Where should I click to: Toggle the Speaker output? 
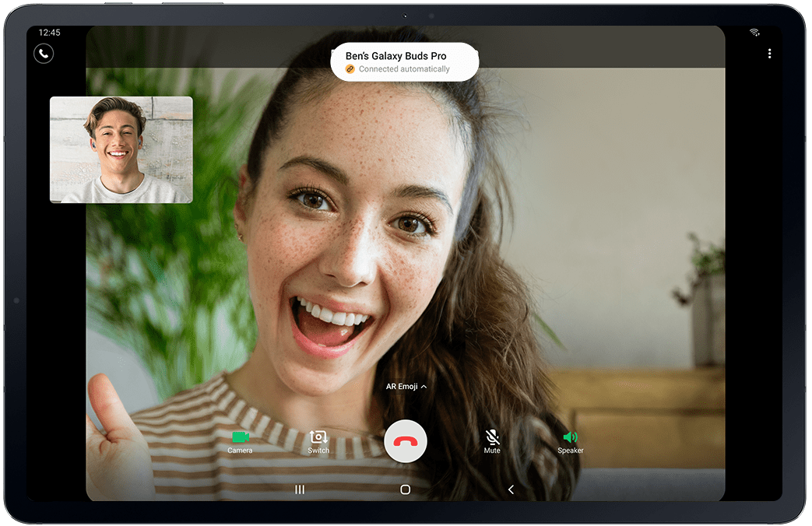[x=570, y=442]
